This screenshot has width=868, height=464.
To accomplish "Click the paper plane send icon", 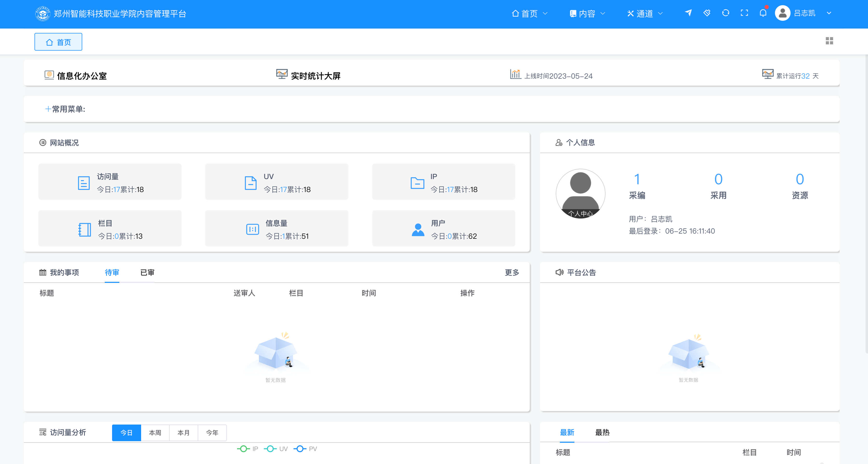I will point(688,13).
